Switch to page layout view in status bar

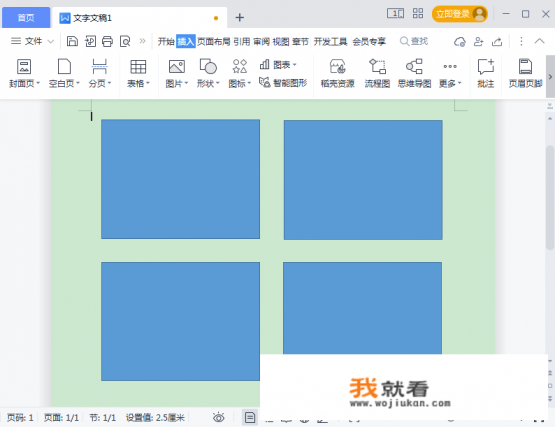point(250,417)
